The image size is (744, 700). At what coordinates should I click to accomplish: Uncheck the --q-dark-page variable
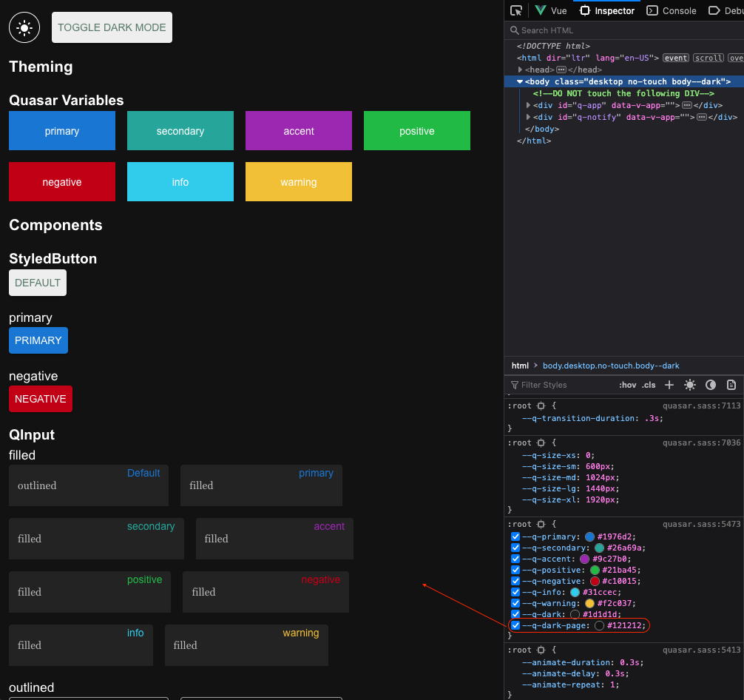click(x=515, y=625)
